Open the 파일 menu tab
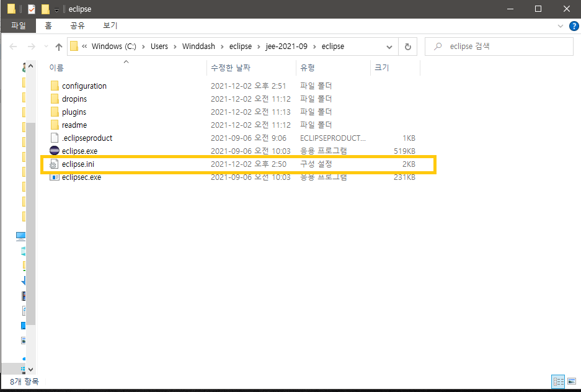 [x=19, y=25]
